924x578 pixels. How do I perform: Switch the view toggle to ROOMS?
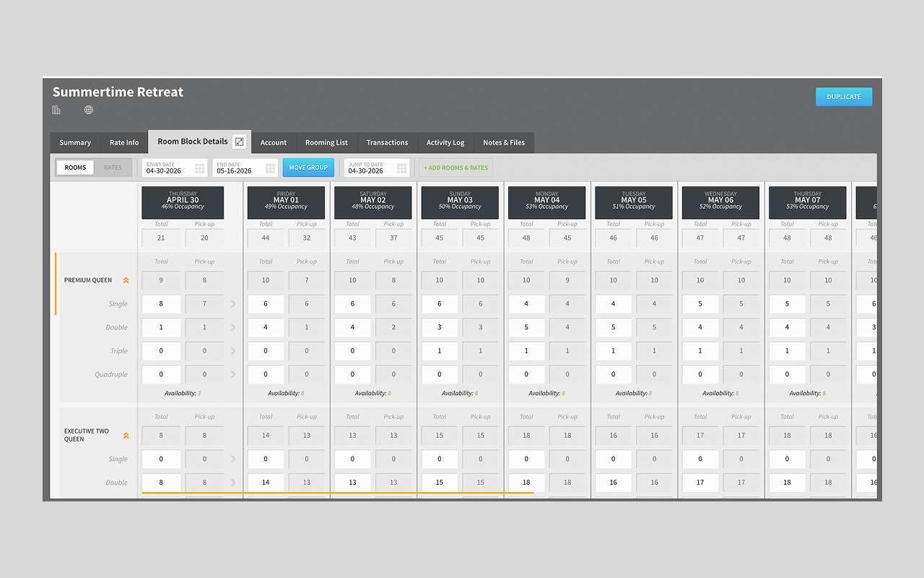(x=75, y=168)
